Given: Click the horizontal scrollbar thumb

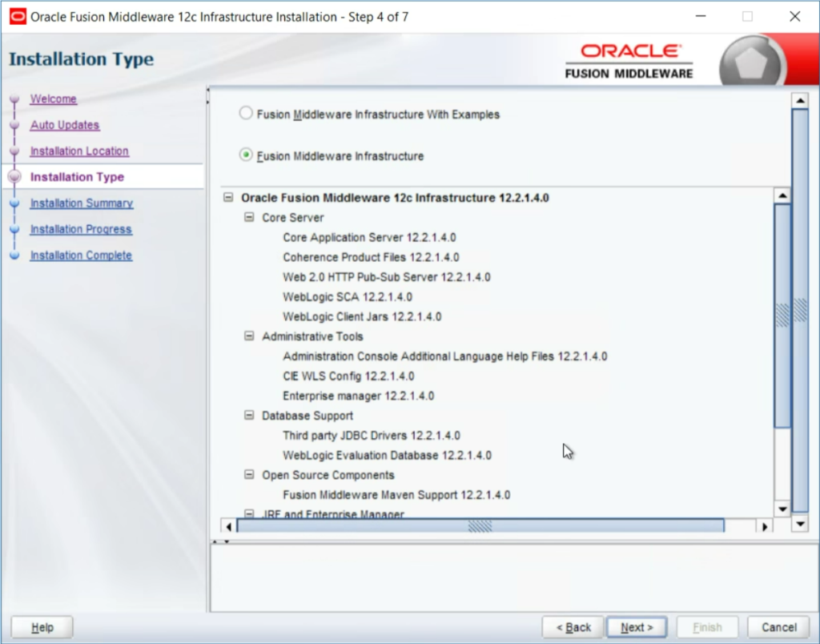Looking at the screenshot, I should (480, 525).
